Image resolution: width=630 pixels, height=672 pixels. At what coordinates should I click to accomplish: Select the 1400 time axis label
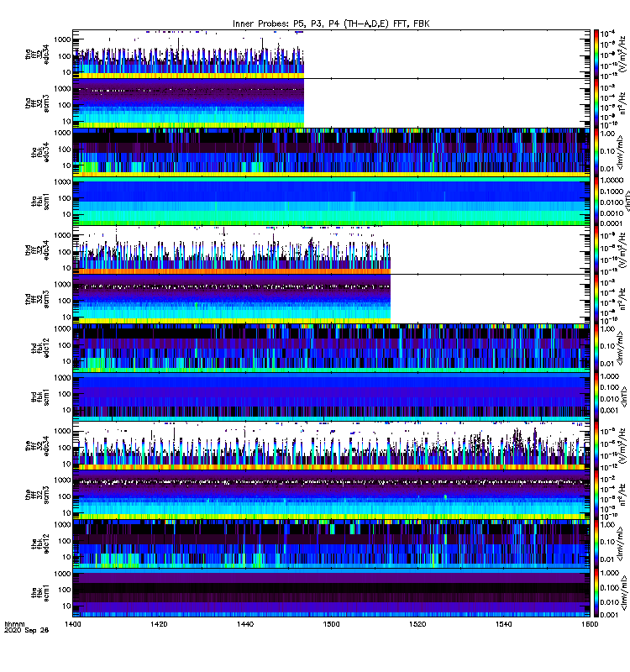click(73, 624)
